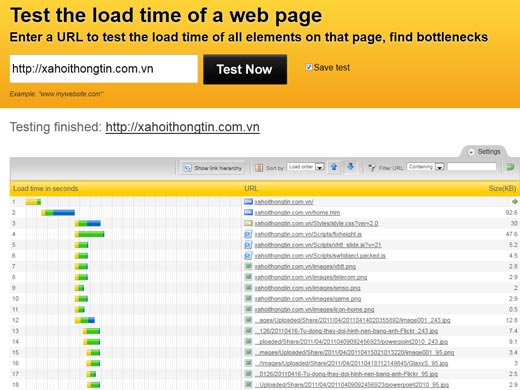Open the fixheight.js link
520x390 pixels.
308,234
